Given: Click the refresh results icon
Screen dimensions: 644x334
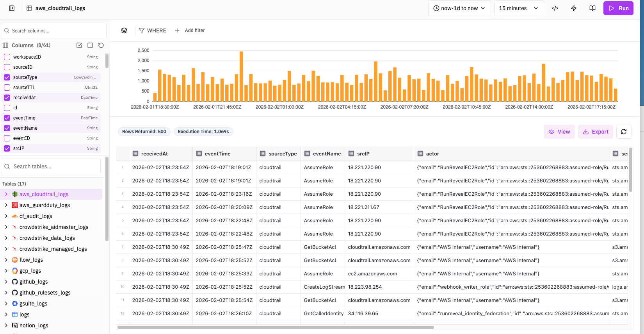Looking at the screenshot, I should [624, 132].
